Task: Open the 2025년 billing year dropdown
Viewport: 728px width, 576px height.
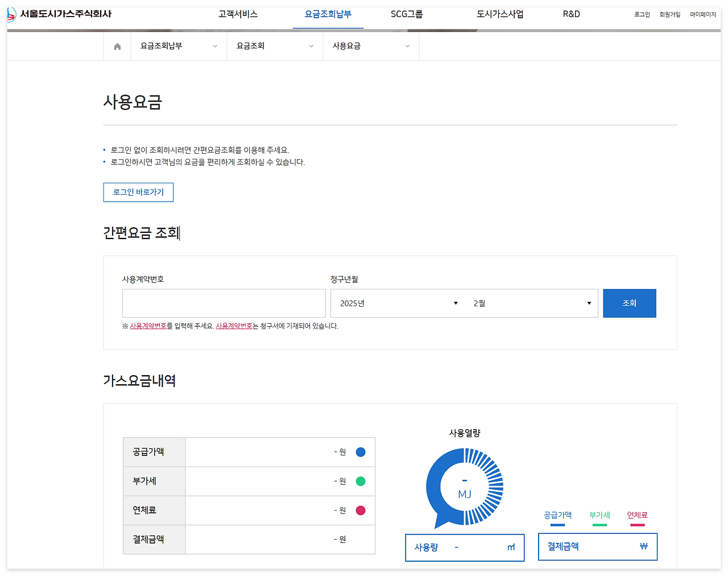Action: tap(398, 303)
